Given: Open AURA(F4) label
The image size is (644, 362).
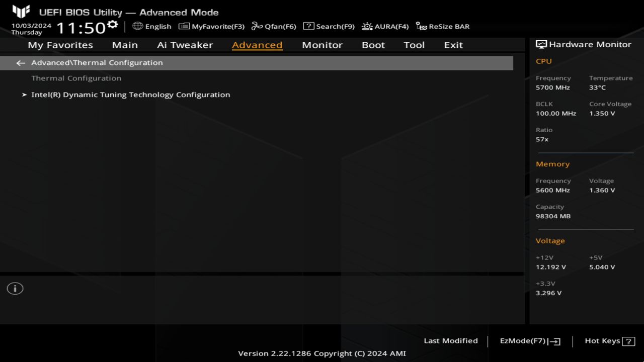Looking at the screenshot, I should click(391, 27).
